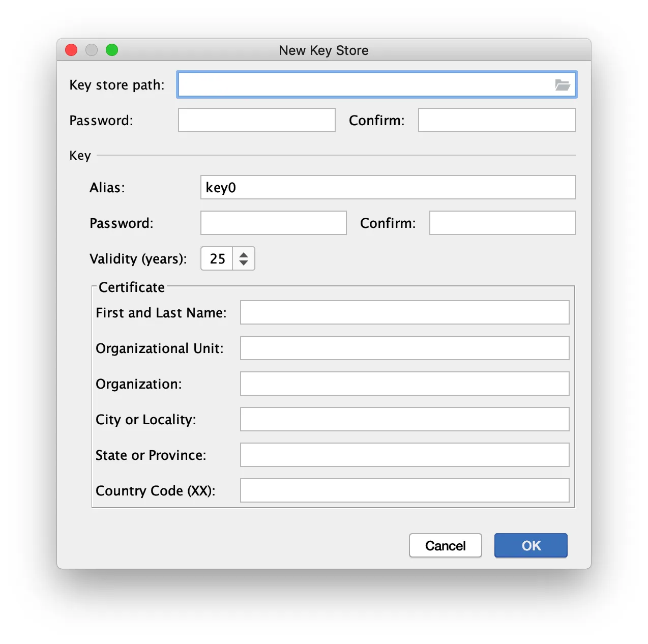Focus the Key Confirm password field
Viewport: 648px width, 644px height.
click(x=503, y=223)
